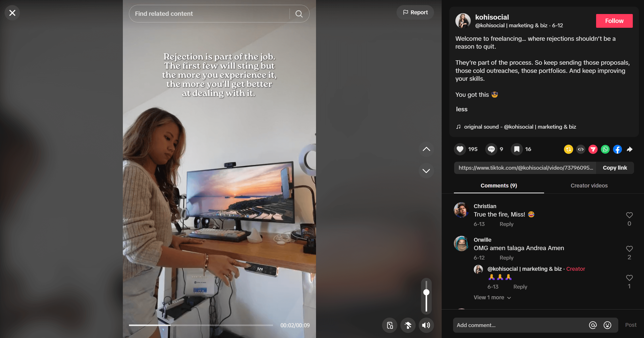Collapse the upward chevron navigation
Screen dimensions: 644x338
point(426,149)
